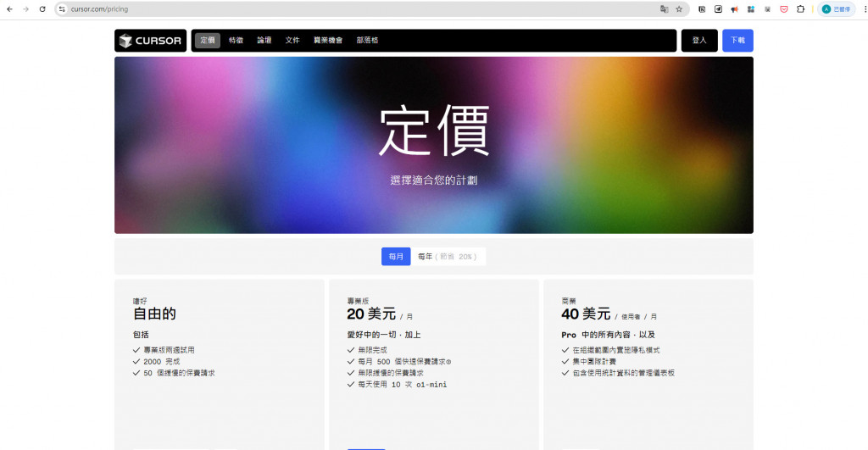Click the 自由的 plan heading
The width and height of the screenshot is (868, 450).
pyautogui.click(x=154, y=314)
